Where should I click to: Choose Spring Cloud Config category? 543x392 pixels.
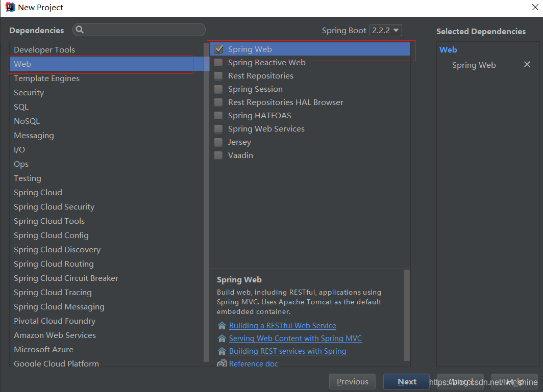pyautogui.click(x=107, y=236)
